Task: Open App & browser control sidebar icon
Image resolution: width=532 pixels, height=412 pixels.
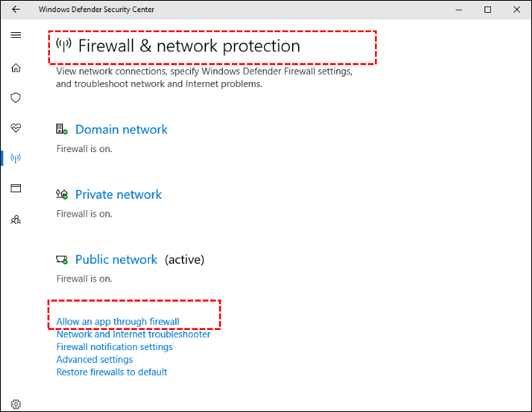Action: pyautogui.click(x=15, y=188)
